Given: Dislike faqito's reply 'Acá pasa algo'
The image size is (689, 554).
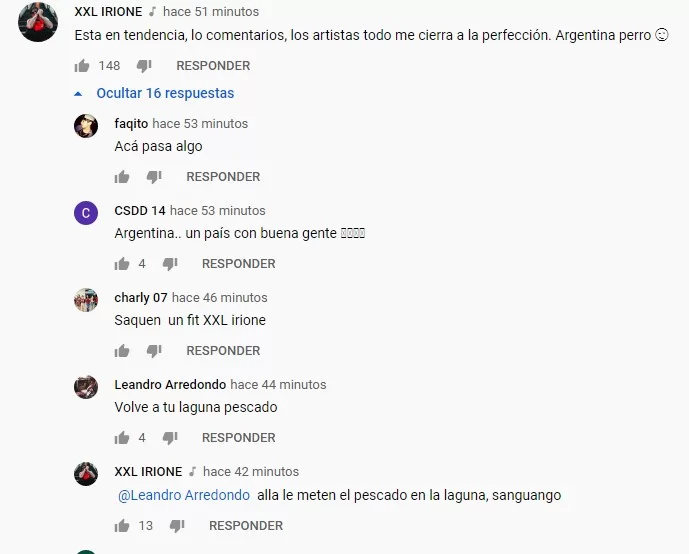Looking at the screenshot, I should click(x=154, y=177).
